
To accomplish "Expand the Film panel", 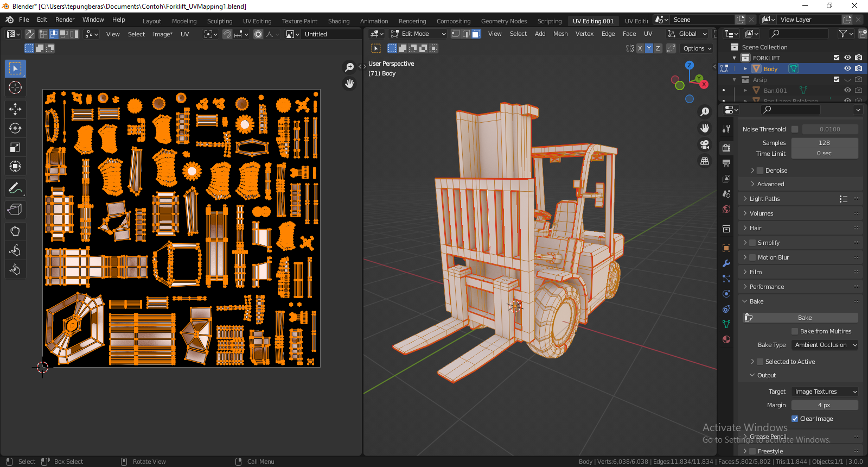I will (x=800, y=272).
